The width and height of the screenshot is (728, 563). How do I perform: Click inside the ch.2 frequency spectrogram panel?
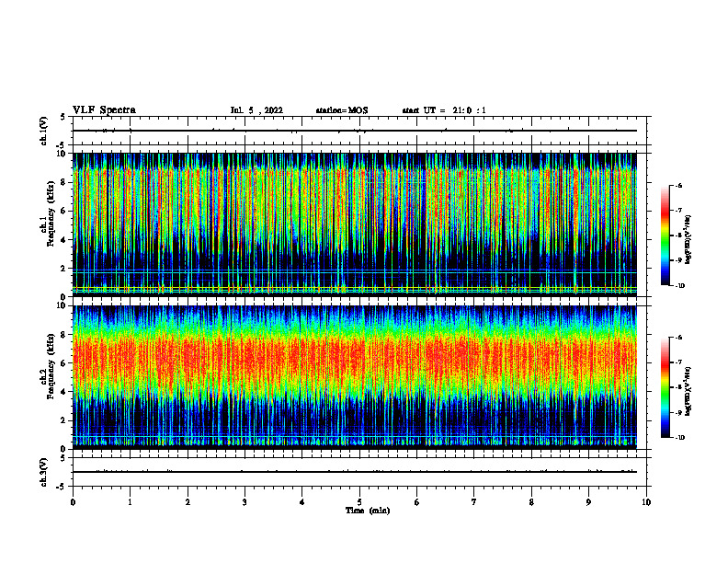[x=355, y=377]
